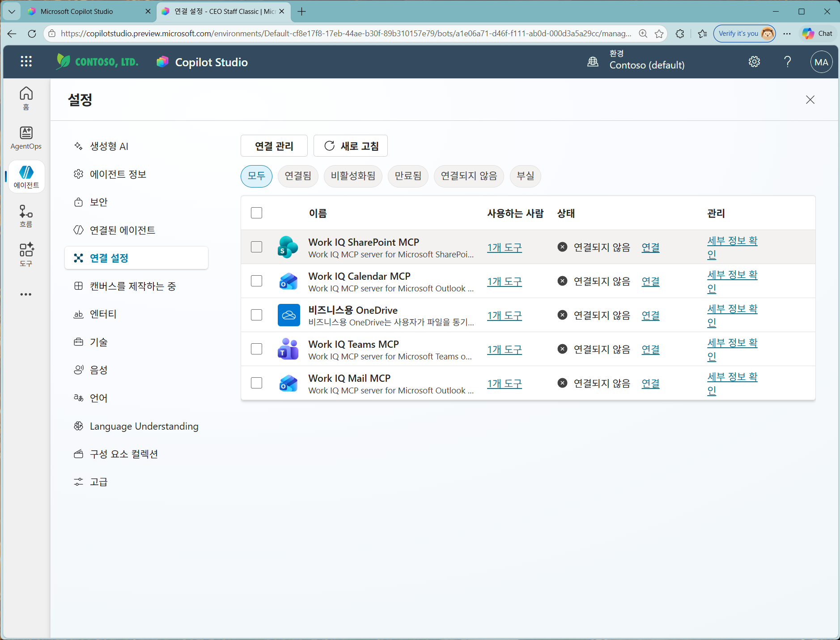Filter connections by 연결됨

click(x=298, y=176)
